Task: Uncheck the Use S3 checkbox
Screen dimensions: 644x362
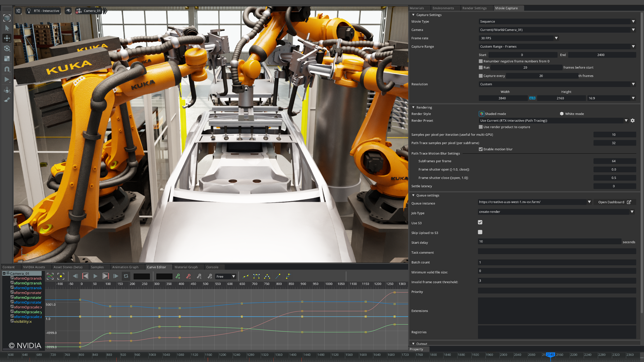Action: (480, 222)
